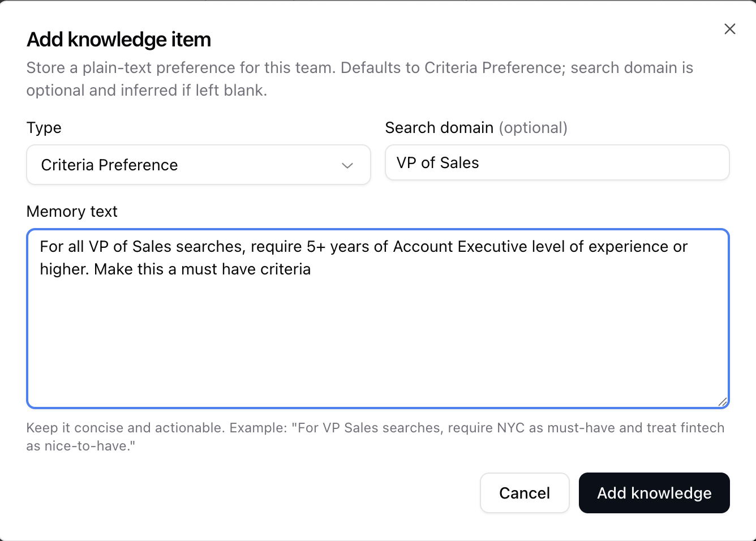Open the Criteria Preference type dropdown

(x=199, y=165)
